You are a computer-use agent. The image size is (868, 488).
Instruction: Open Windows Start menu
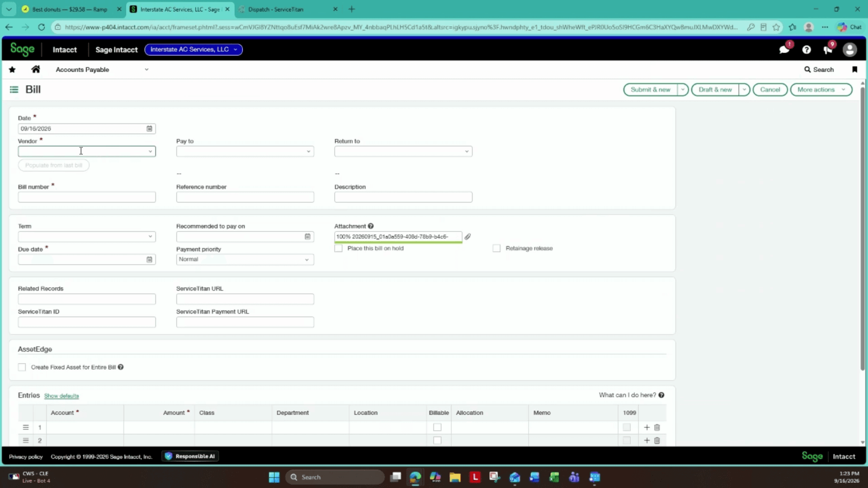coord(274,477)
